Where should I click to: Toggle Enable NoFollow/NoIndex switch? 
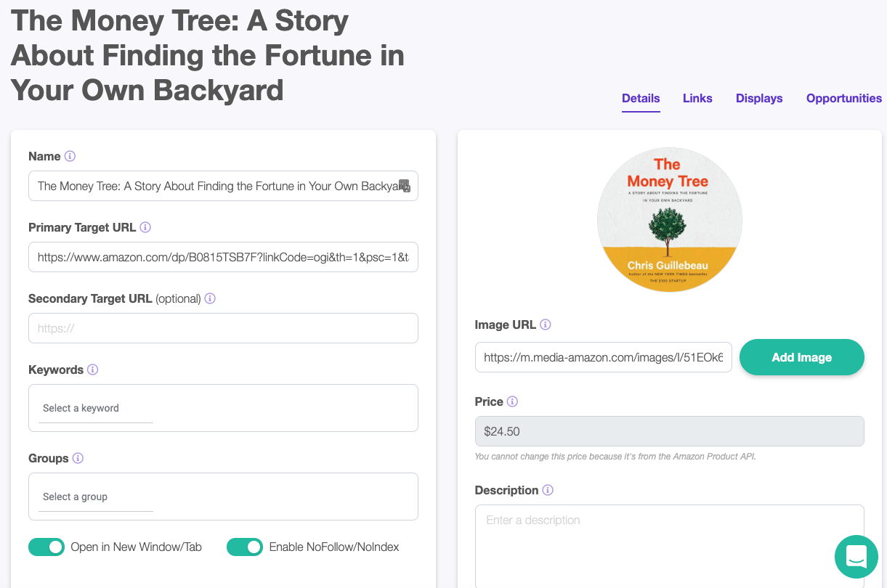coord(245,547)
